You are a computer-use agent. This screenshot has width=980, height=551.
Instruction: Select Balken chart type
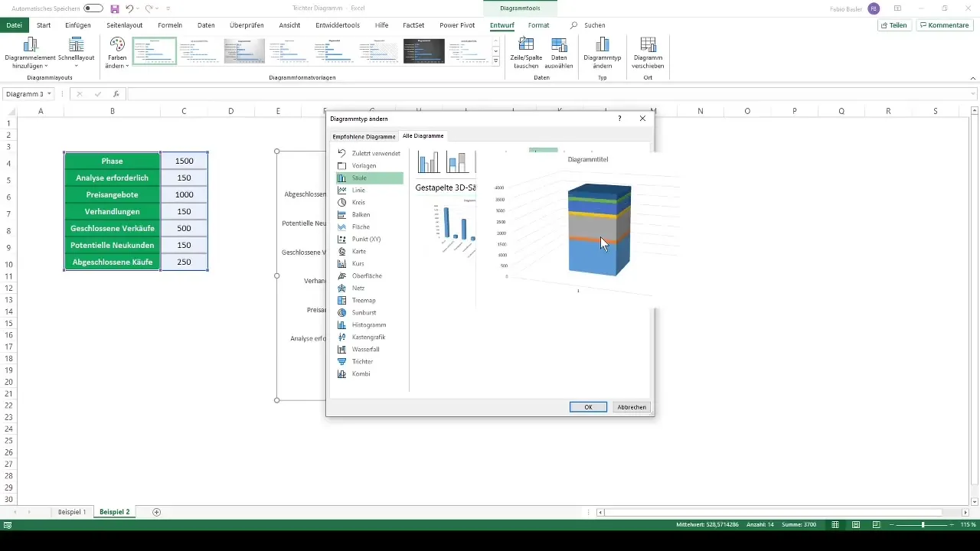coord(370,214)
